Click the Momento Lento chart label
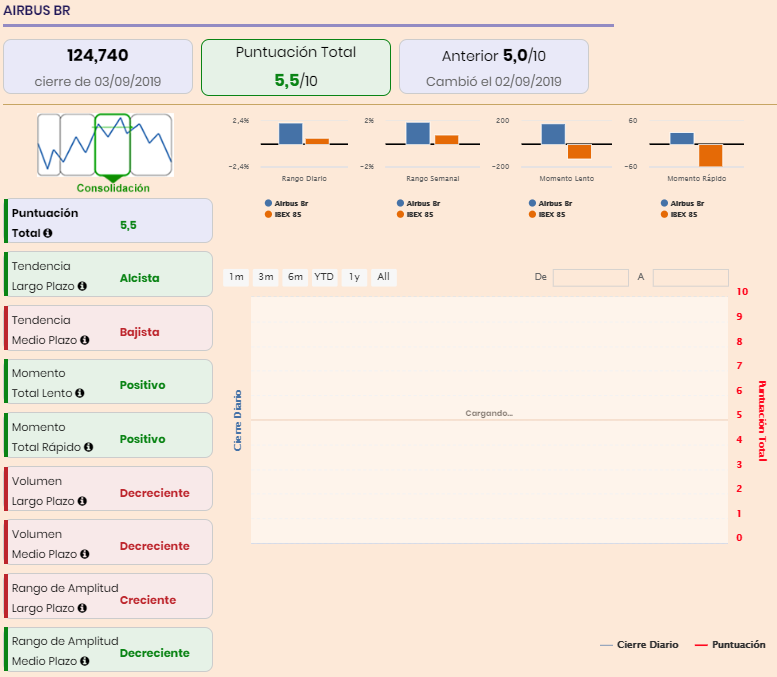This screenshot has width=777, height=677. pos(567,178)
